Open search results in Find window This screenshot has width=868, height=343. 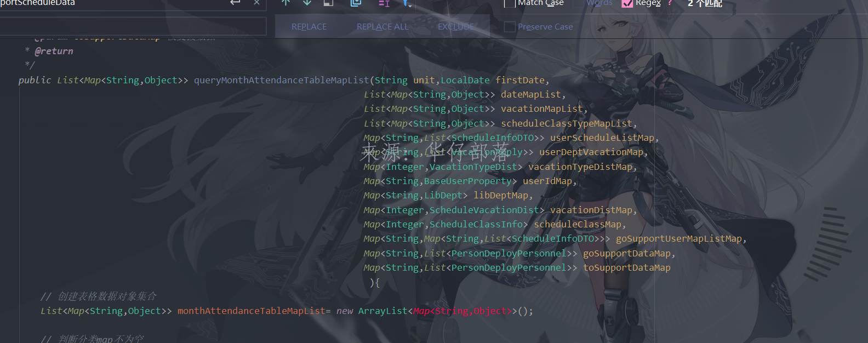click(x=329, y=3)
